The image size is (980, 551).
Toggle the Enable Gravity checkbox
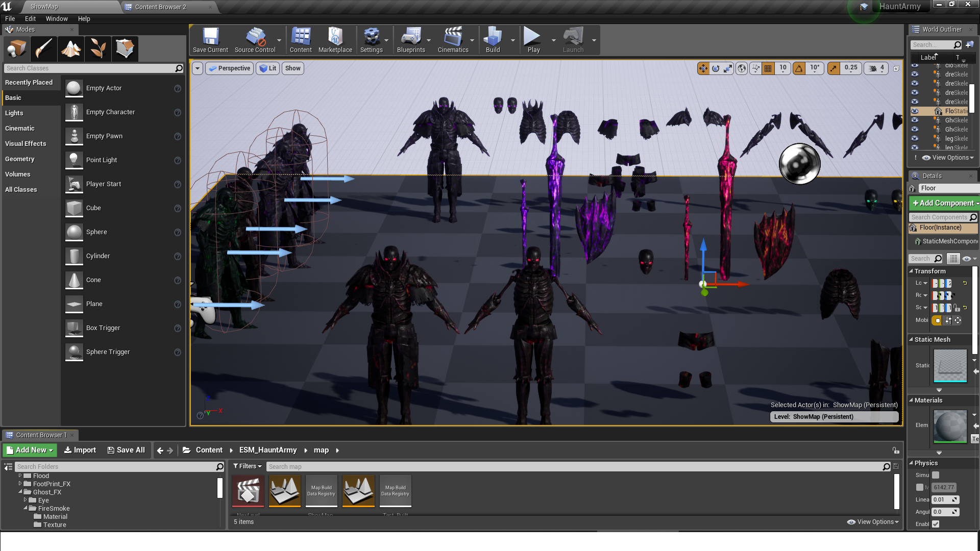click(936, 524)
